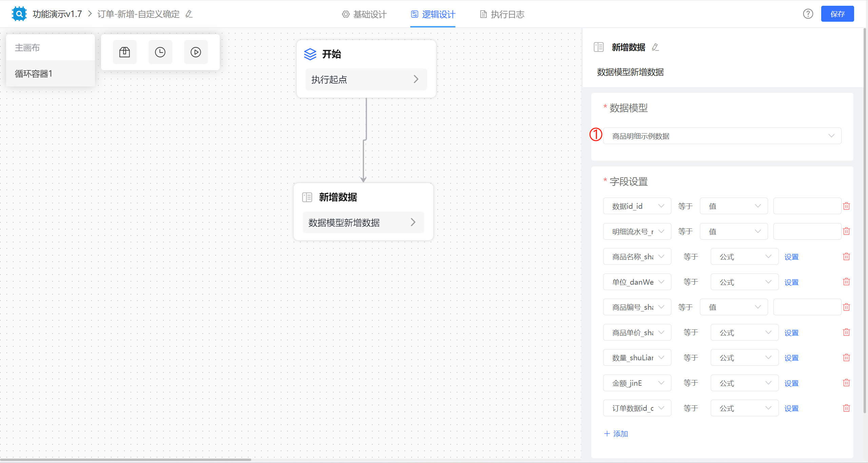Click 设置 link for 单位_danWei row

(x=791, y=282)
